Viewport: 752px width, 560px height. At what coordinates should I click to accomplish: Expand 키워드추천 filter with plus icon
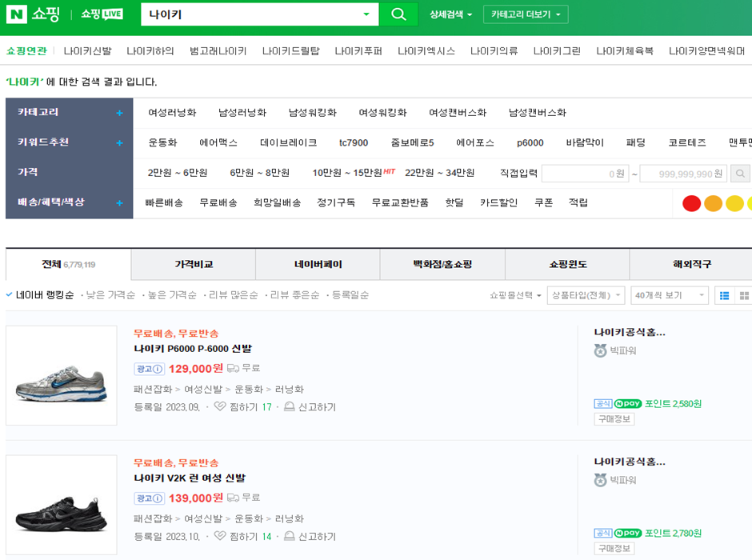click(x=119, y=143)
